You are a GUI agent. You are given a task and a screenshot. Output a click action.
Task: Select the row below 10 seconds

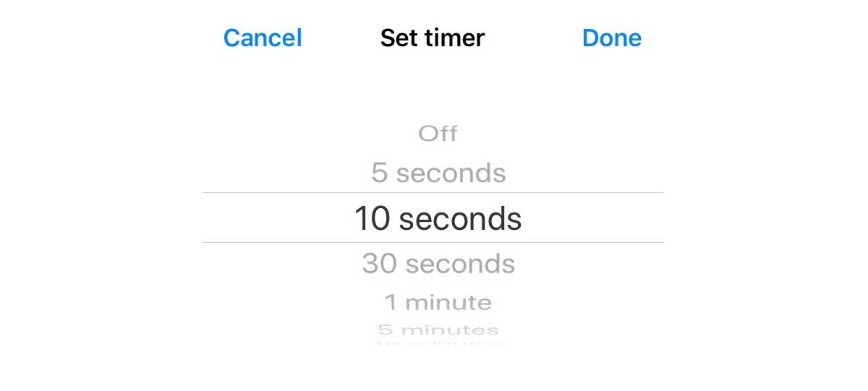point(438,263)
